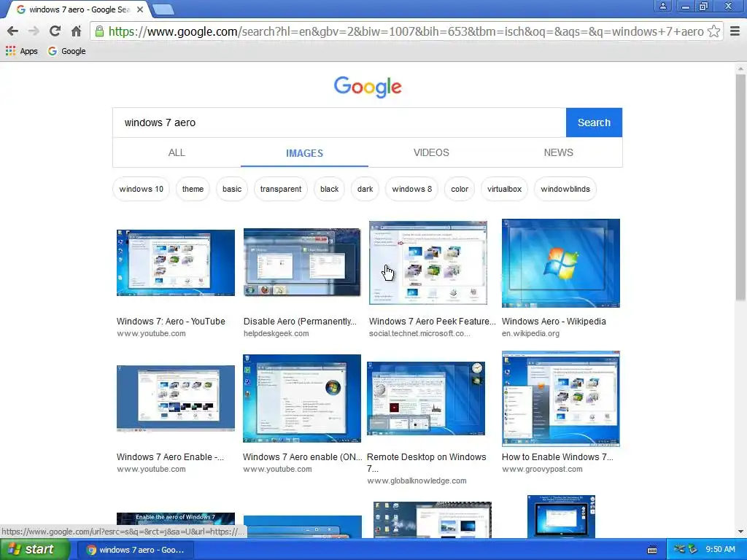The width and height of the screenshot is (747, 560).
Task: Filter images by windows 10 chip
Action: click(141, 189)
